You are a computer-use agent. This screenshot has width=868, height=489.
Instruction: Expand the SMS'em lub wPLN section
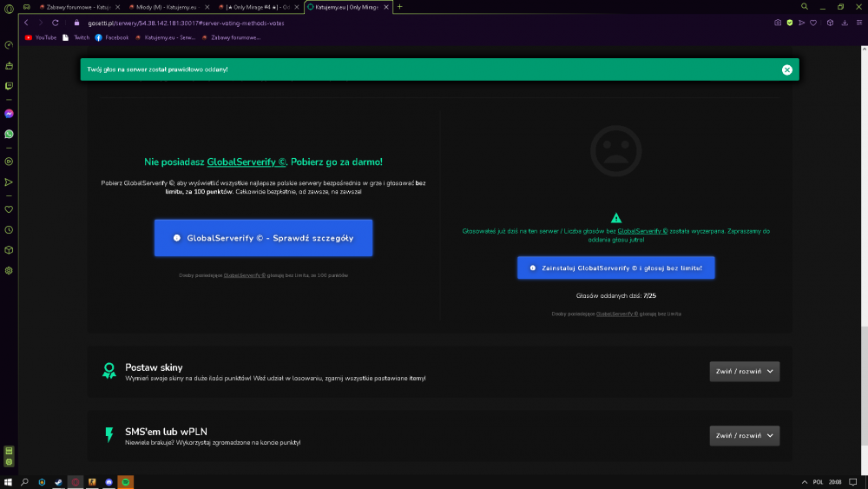pyautogui.click(x=744, y=436)
